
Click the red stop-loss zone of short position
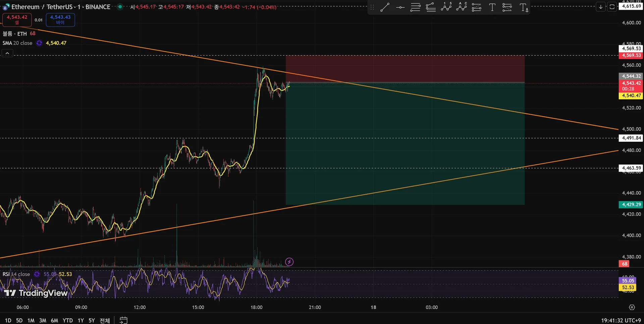[x=405, y=69]
